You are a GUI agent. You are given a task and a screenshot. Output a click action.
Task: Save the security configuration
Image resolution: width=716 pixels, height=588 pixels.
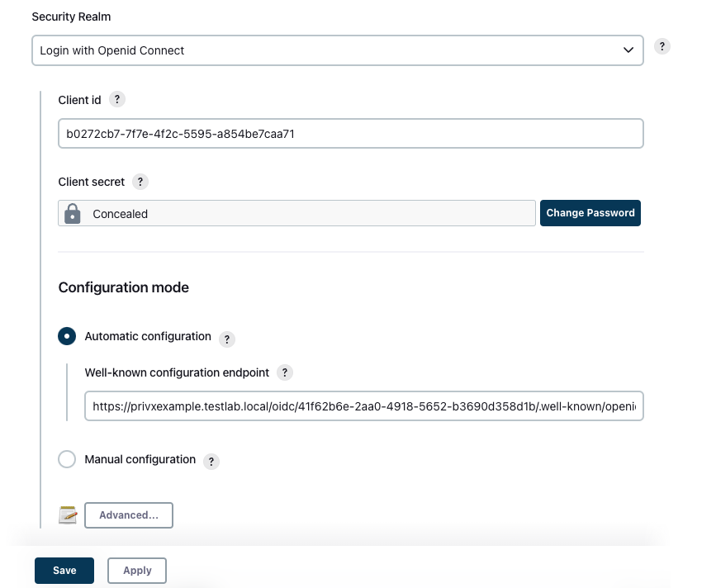coord(64,570)
